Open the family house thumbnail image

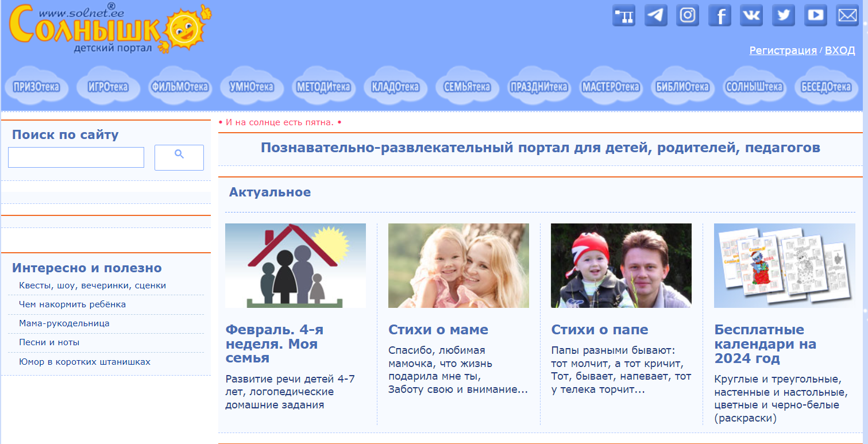point(295,265)
